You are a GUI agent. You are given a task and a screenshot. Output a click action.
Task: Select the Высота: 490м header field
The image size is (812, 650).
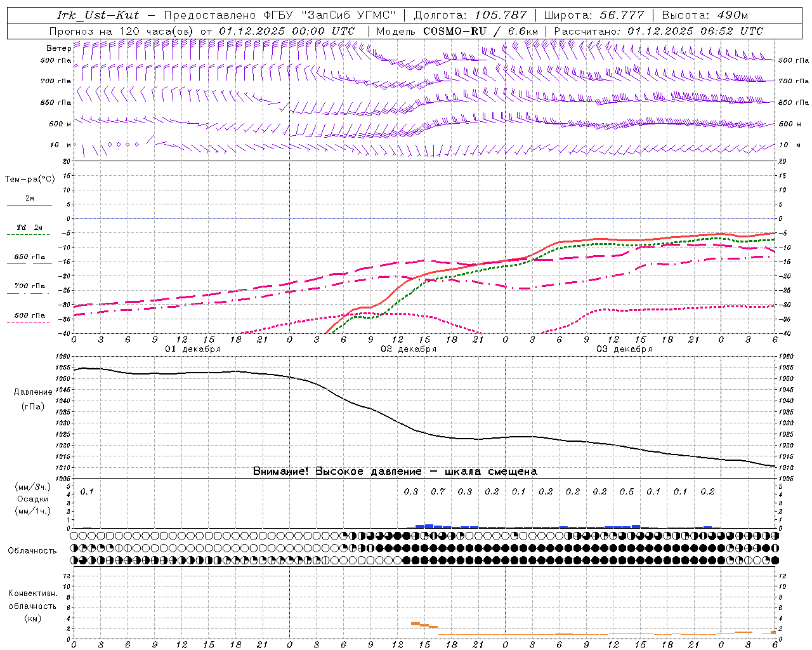705,15
